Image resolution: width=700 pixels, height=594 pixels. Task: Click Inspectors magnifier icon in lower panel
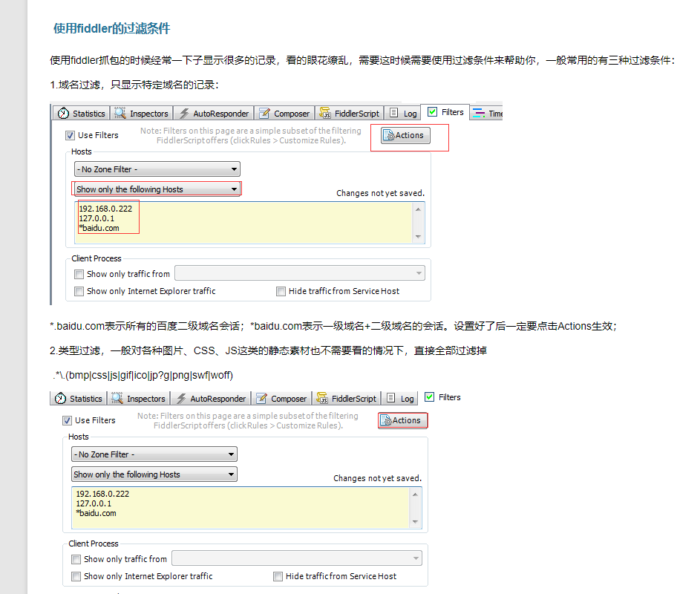tap(117, 399)
